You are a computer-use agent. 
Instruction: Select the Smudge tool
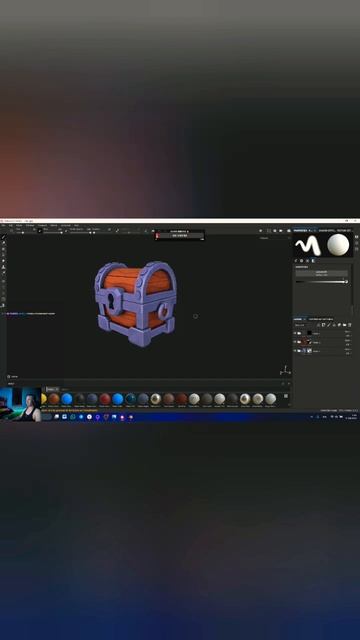[4, 261]
